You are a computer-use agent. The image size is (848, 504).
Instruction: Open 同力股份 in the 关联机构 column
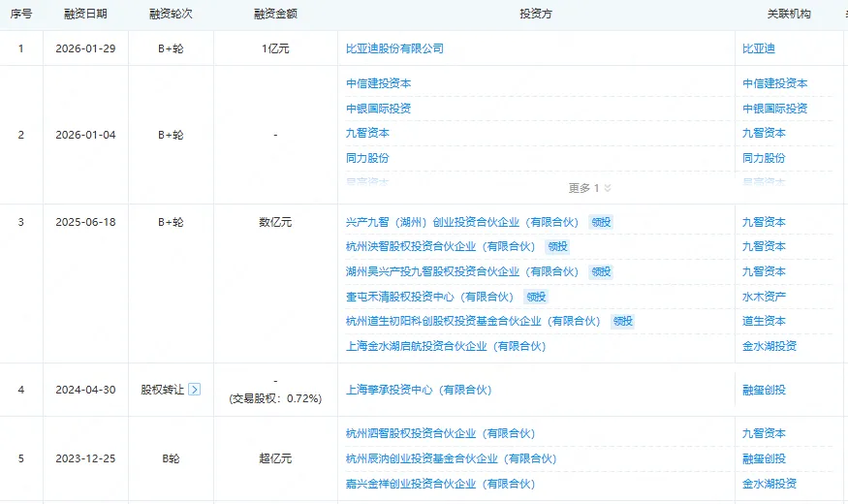coord(764,158)
